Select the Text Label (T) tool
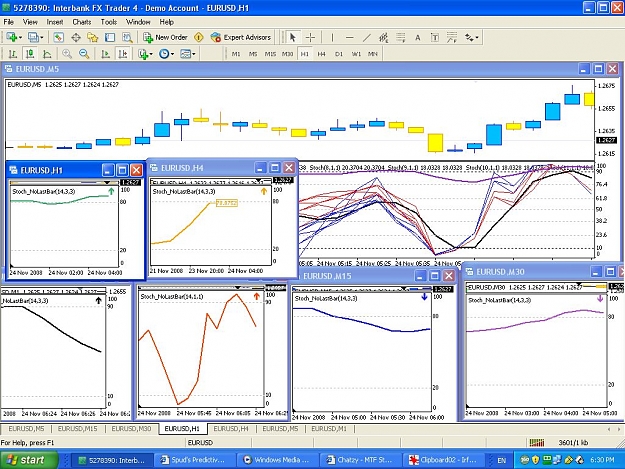 435,37
